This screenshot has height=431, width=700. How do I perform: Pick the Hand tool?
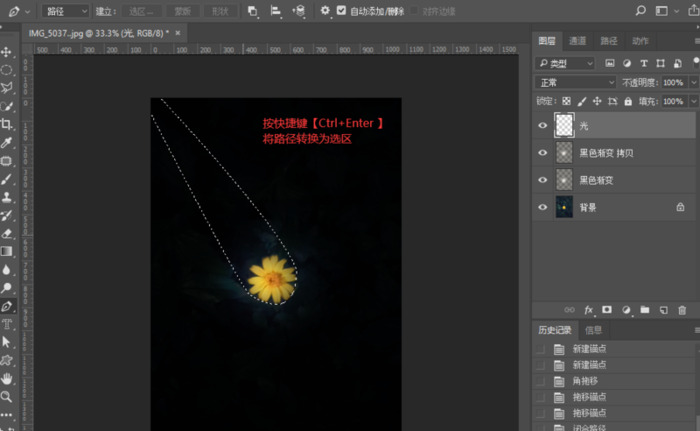click(7, 378)
